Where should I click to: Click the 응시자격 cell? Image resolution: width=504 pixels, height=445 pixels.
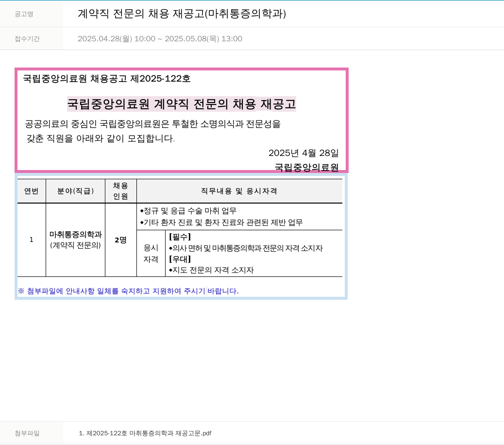coord(151,254)
